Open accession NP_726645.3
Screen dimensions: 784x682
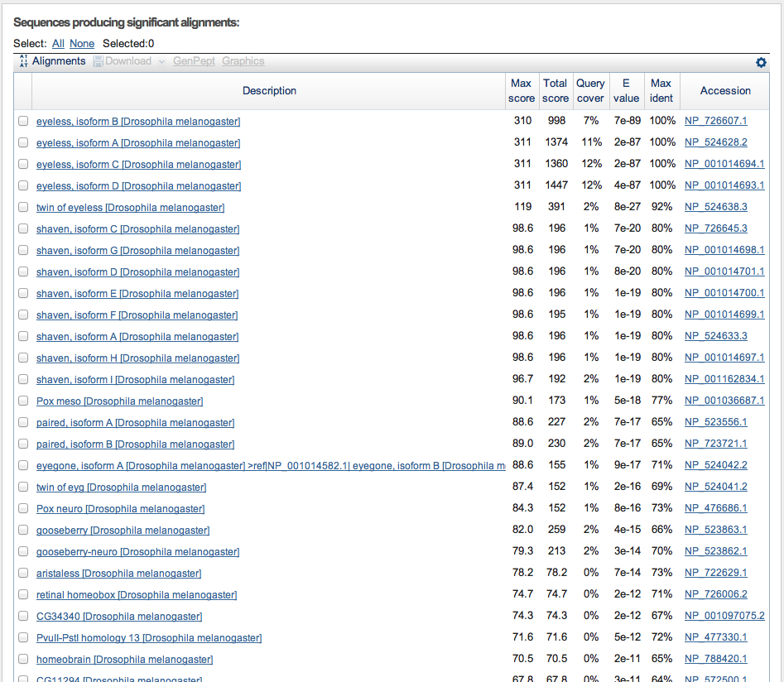tap(715, 228)
